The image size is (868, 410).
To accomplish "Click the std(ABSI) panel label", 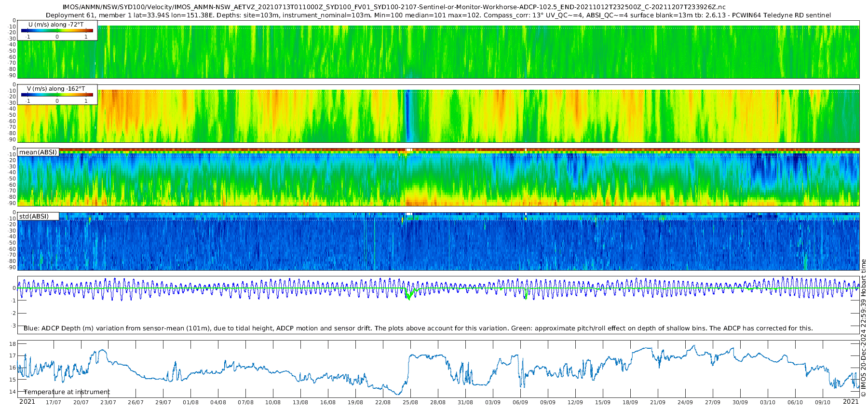I will click(x=34, y=217).
